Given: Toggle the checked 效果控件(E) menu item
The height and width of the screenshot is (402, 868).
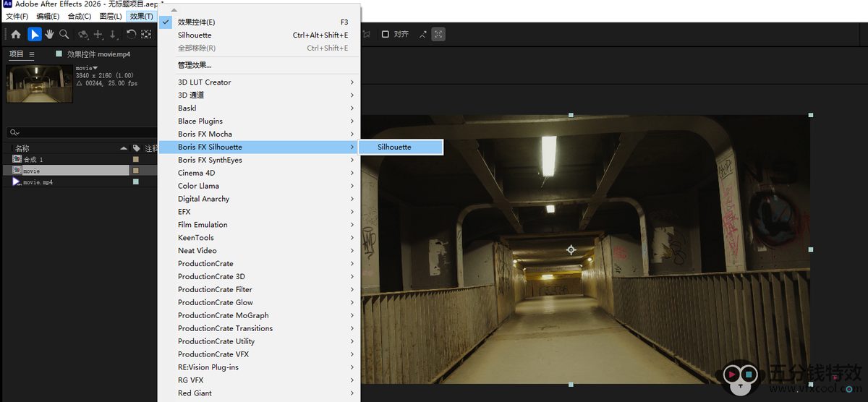Looking at the screenshot, I should pos(195,22).
